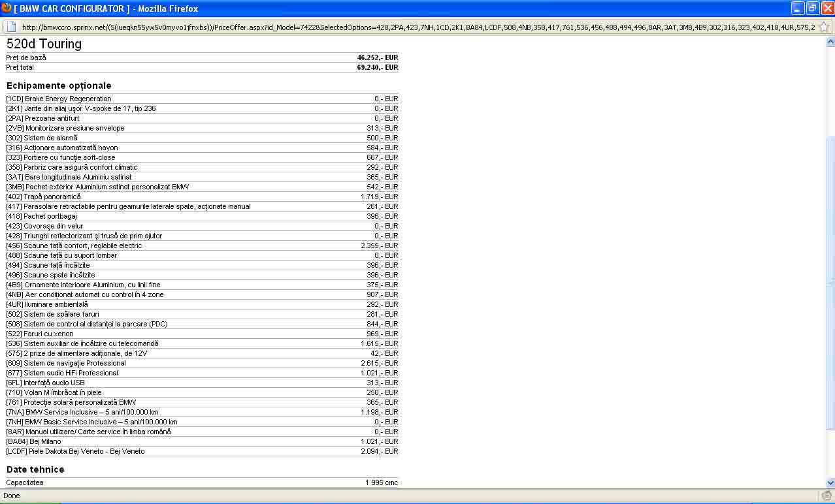Click the scrollbar down arrow

(830, 483)
